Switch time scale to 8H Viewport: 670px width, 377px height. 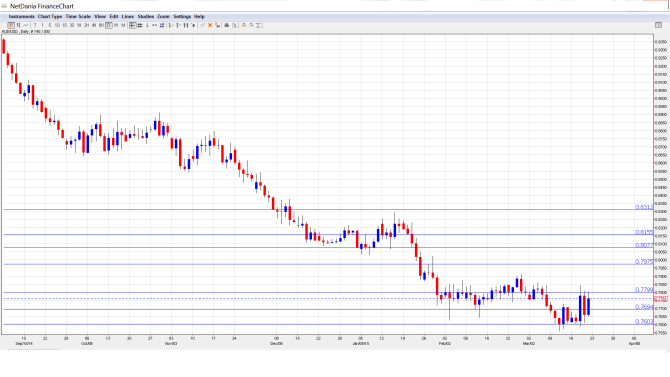(101, 25)
